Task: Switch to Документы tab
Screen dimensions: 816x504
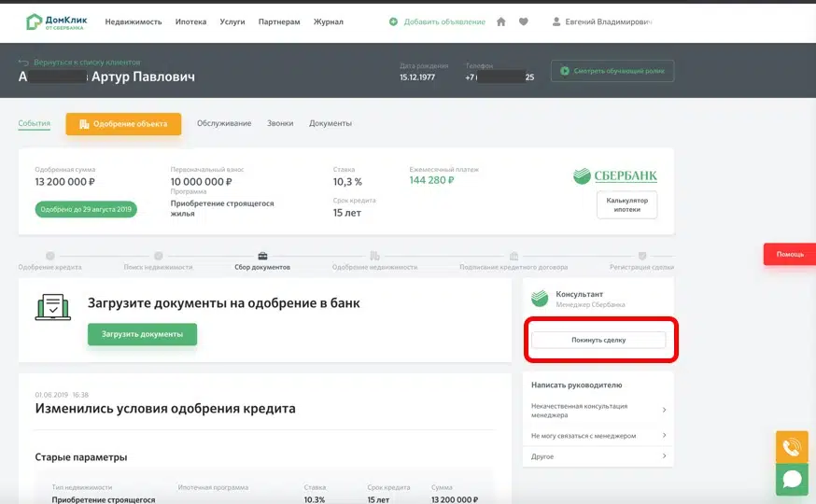Action: (331, 123)
